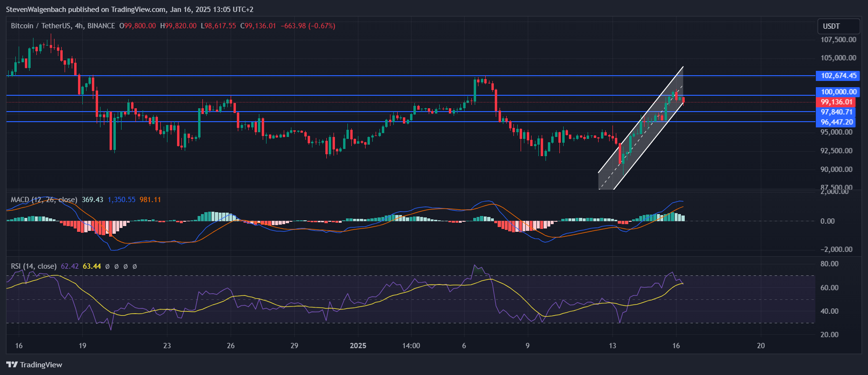Click the red 99,136.01 current price label
868x375 pixels.
pos(836,102)
